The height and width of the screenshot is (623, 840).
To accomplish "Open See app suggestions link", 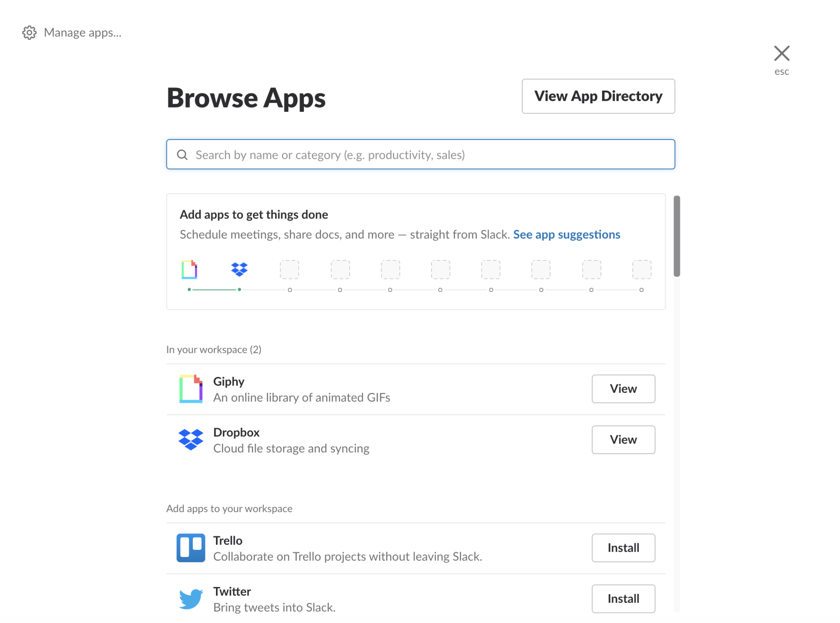I will (x=566, y=234).
